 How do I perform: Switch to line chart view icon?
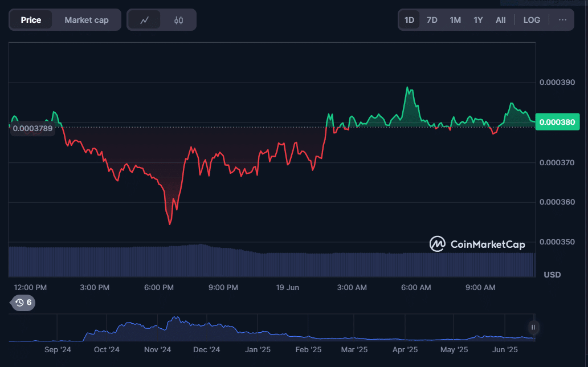tap(145, 20)
